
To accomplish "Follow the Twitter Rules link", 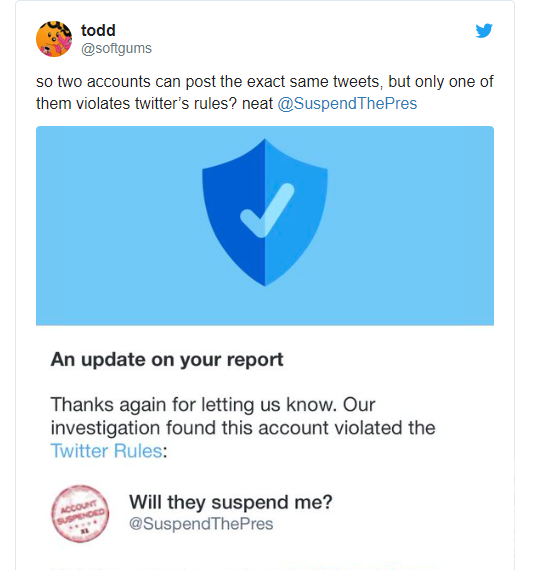I will [106, 451].
